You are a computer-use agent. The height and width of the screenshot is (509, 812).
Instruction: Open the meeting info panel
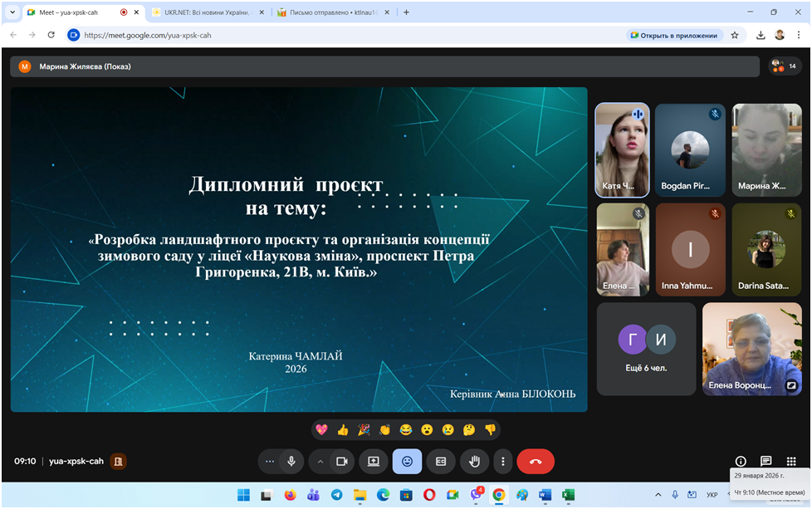tap(741, 461)
